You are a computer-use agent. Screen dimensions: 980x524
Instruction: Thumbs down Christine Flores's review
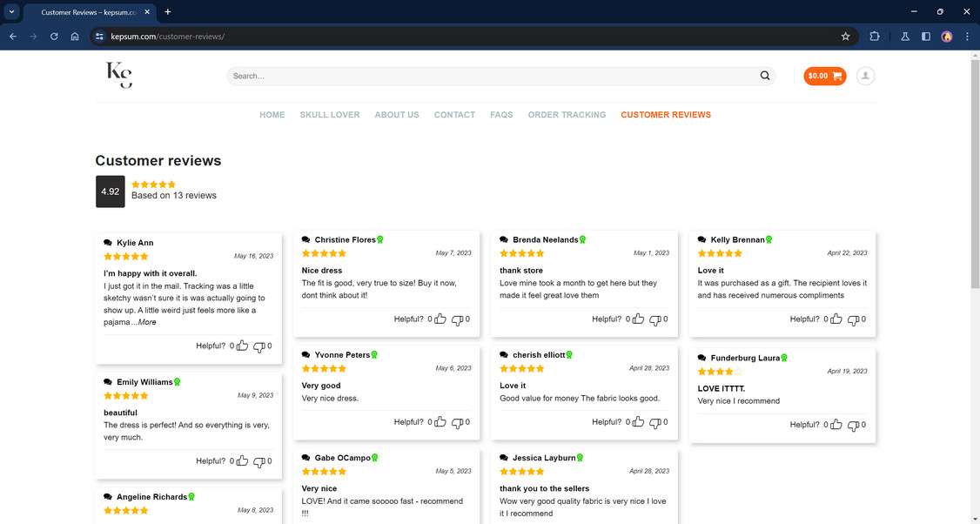click(457, 320)
